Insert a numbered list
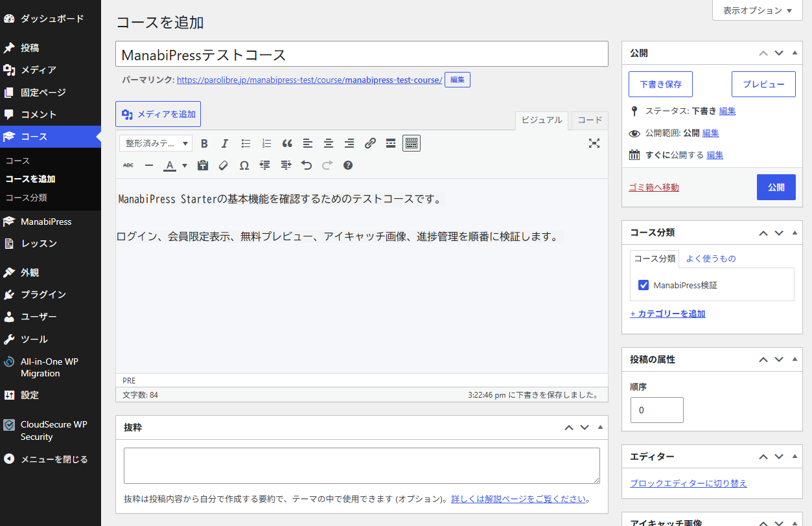The height and width of the screenshot is (526, 812). pos(266,143)
